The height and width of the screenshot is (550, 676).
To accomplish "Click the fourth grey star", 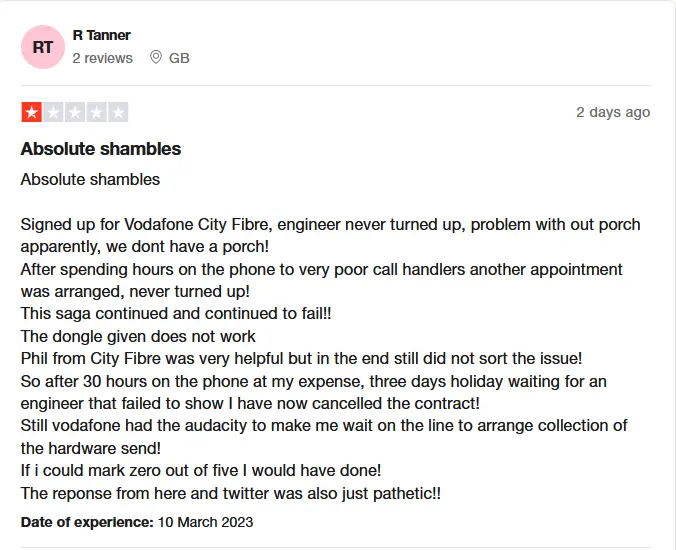I will pyautogui.click(x=96, y=112).
